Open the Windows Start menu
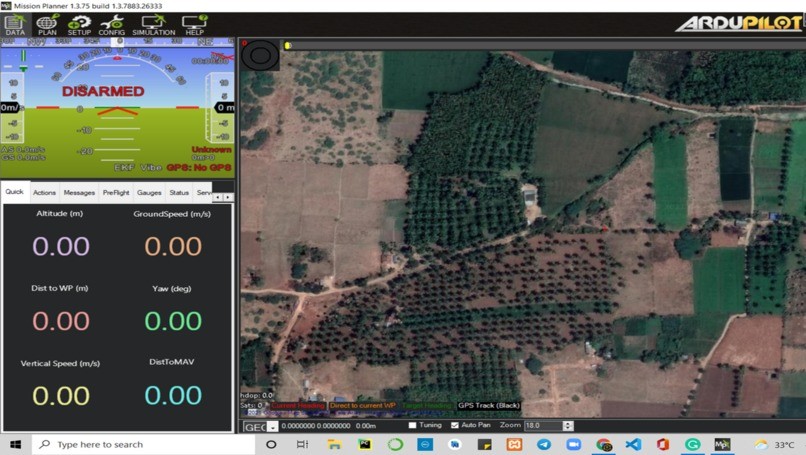The width and height of the screenshot is (806, 455). (15, 444)
